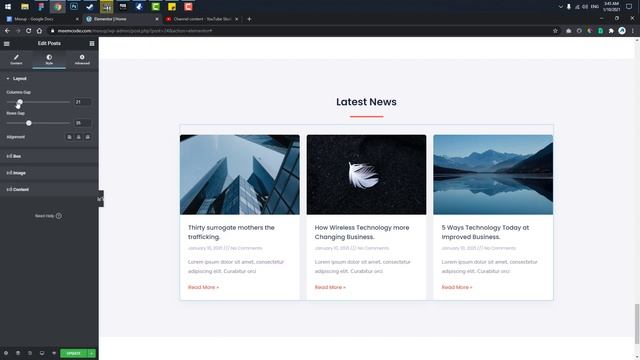This screenshot has height=360, width=640.
Task: Bookmark this page with the star icon
Action: (x=555, y=31)
